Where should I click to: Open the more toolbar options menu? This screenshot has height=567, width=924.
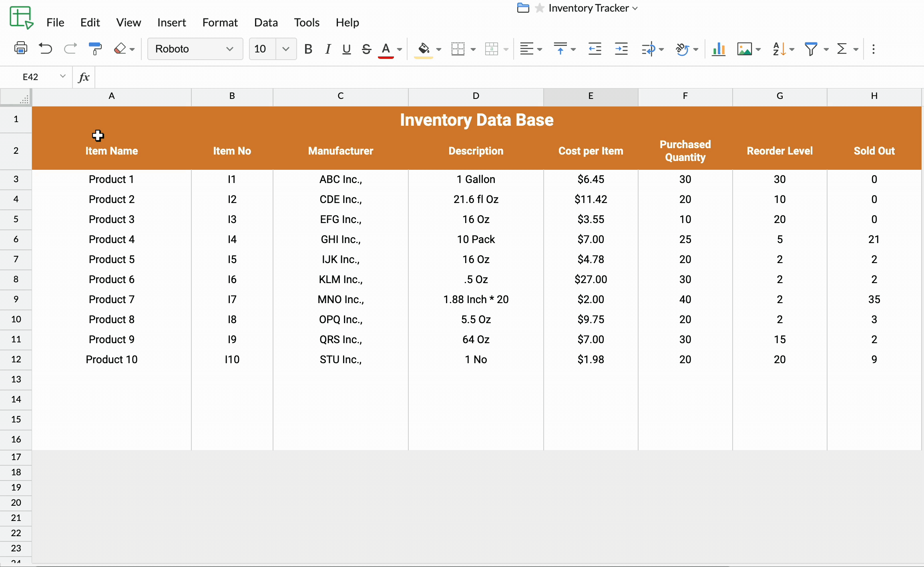coord(874,49)
